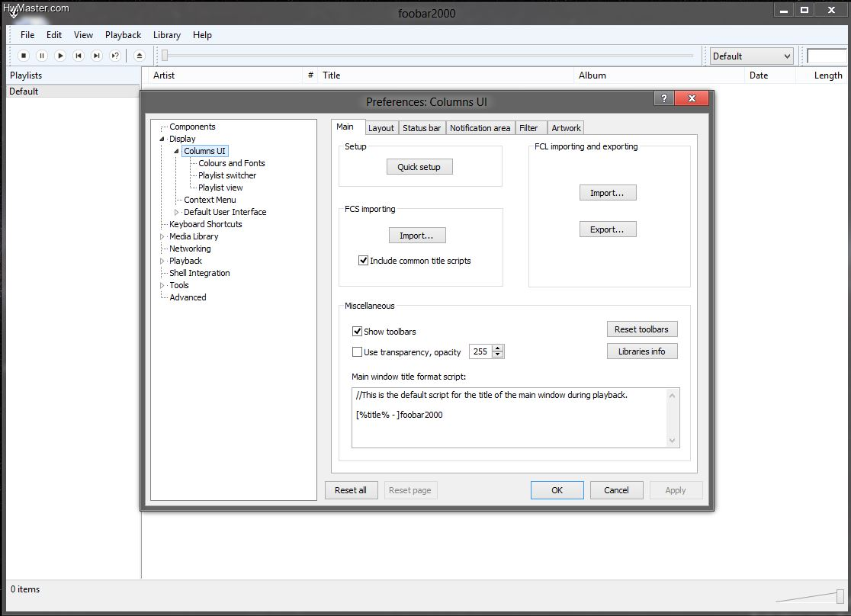The width and height of the screenshot is (851, 616).
Task: Select Playlist view in the tree
Action: pos(220,188)
